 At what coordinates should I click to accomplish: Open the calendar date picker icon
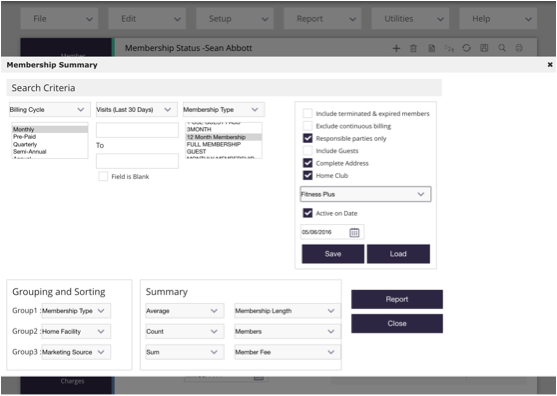[354, 232]
